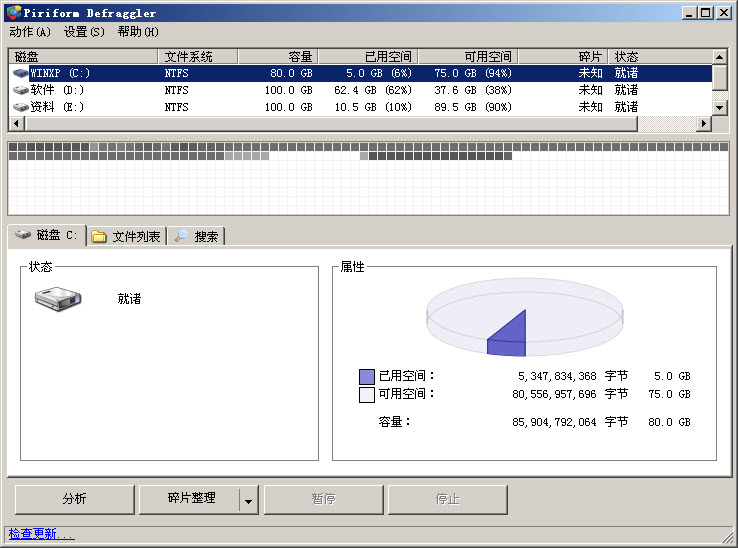Screen dimensions: 738x548
Task: Click the magnifier icon on 搜索 tab
Action: click(x=181, y=237)
